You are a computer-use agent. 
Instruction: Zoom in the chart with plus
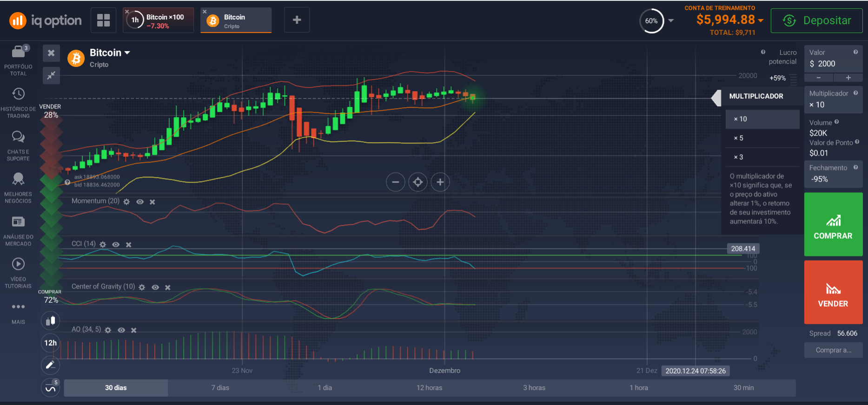coord(440,182)
